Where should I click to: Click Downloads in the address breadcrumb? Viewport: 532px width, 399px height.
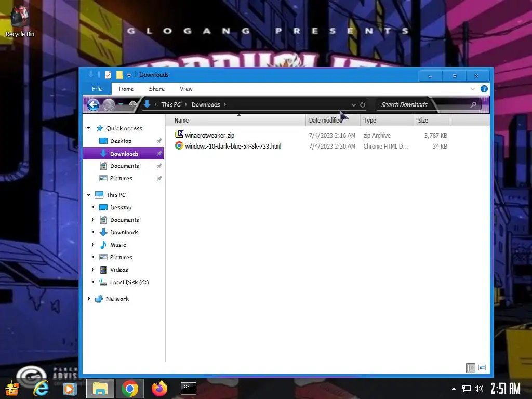coord(206,104)
